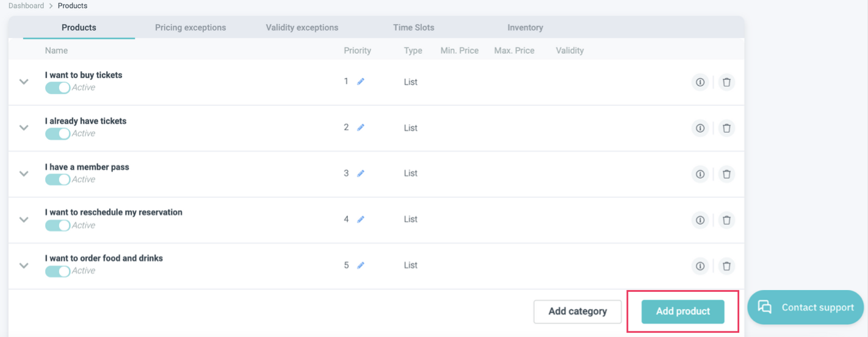This screenshot has width=868, height=337.
Task: Expand the 'I have a member pass' row
Action: pos(24,173)
